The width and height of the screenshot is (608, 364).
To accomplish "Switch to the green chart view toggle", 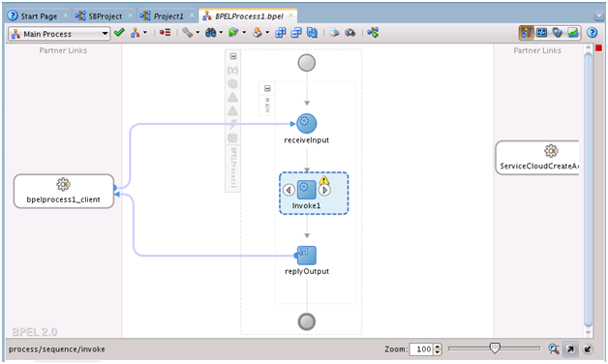I will click(x=573, y=33).
